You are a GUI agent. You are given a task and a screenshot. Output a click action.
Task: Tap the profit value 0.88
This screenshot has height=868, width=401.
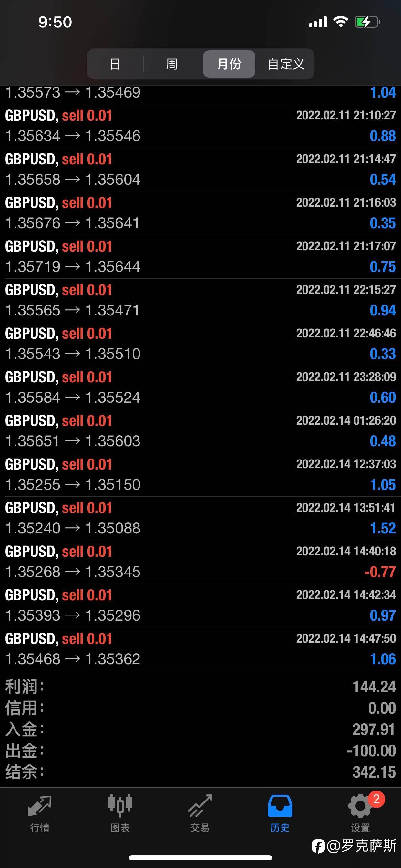pos(383,136)
